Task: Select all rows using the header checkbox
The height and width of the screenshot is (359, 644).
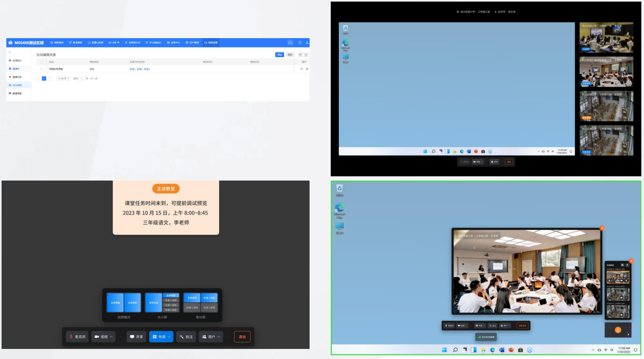Action: 40,62
